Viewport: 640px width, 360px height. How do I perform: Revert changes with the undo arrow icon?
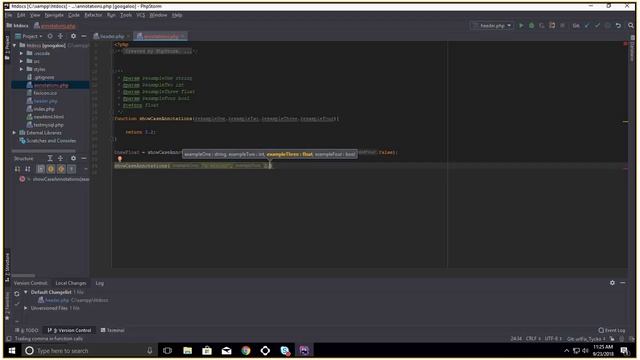click(x=618, y=25)
